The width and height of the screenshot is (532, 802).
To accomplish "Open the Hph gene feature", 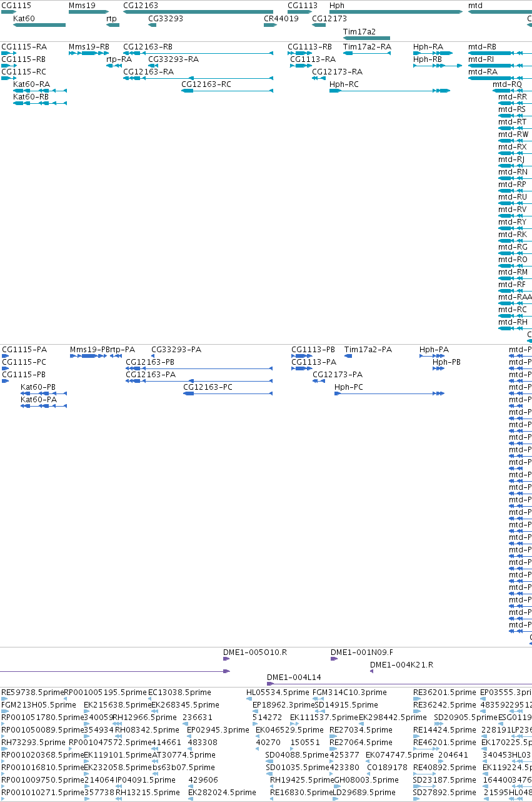I will click(396, 12).
